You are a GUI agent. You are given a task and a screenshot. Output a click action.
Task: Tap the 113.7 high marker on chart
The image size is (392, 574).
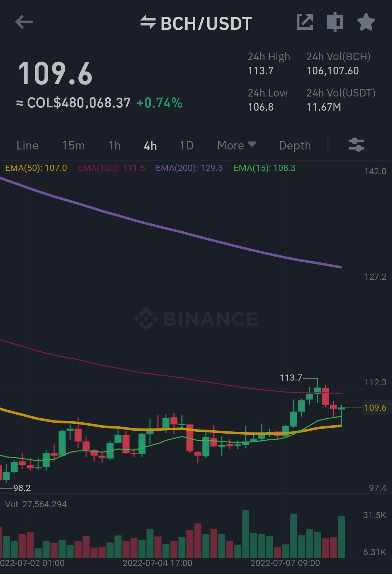(x=291, y=378)
